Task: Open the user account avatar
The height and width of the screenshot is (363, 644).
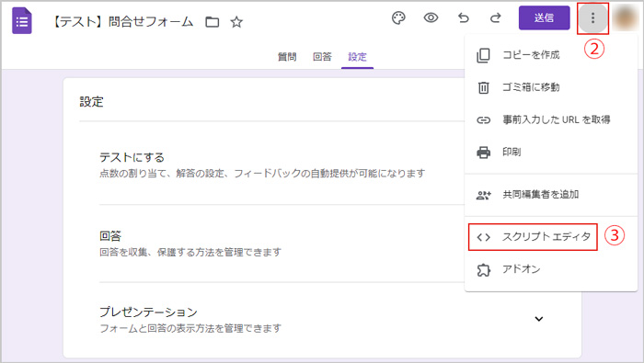Action: pos(625,18)
